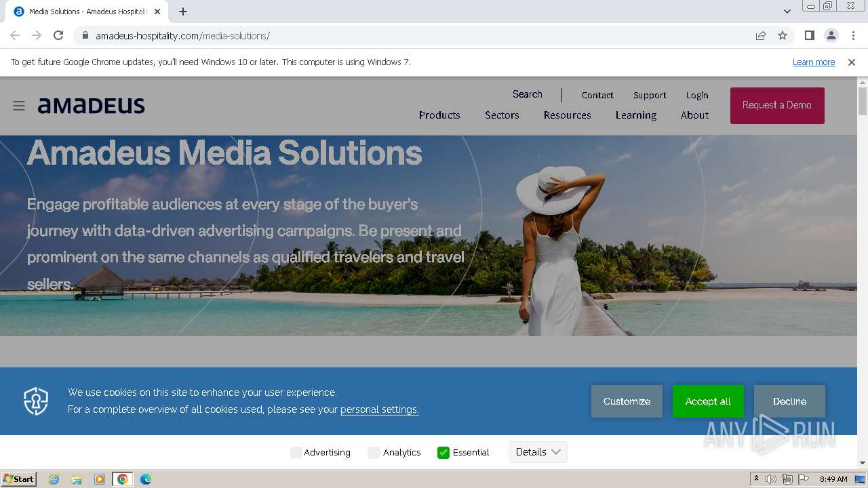The height and width of the screenshot is (488, 868).
Task: Click the taskbar clock
Action: 833,479
